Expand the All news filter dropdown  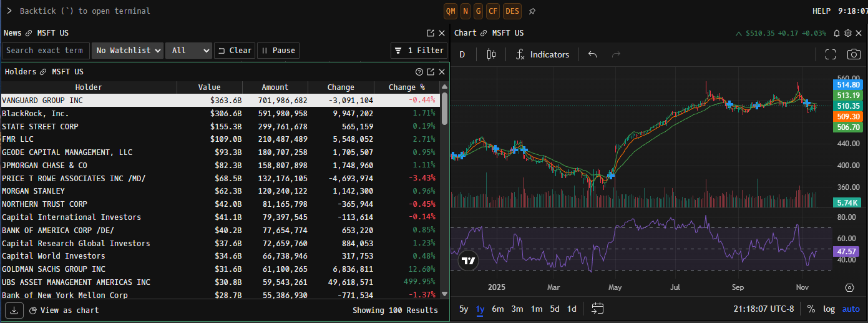click(189, 51)
